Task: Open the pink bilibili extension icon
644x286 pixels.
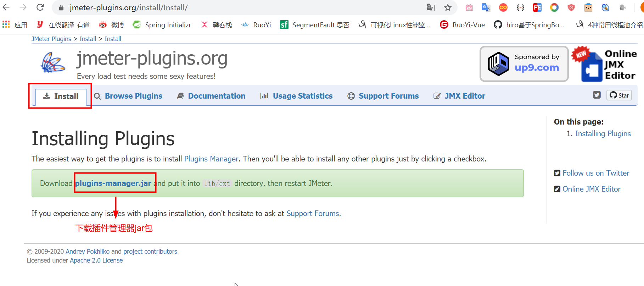Action: (x=469, y=7)
